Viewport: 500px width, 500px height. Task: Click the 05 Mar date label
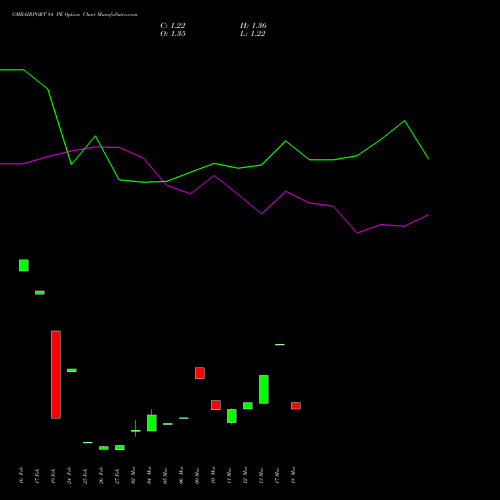165,475
